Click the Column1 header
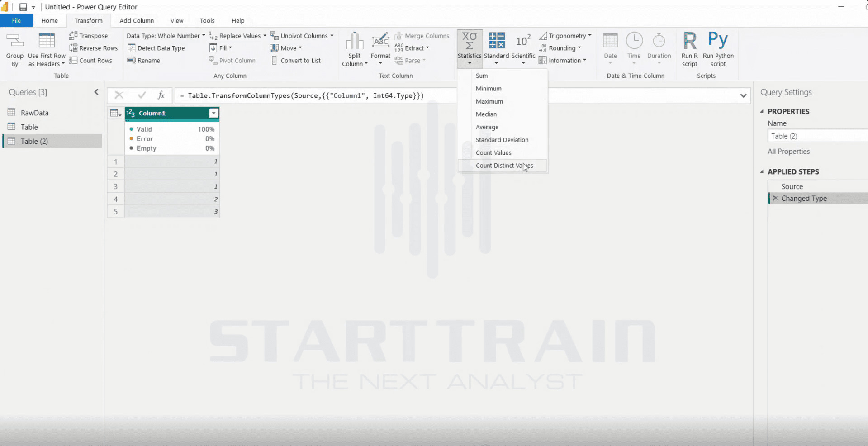Viewport: 868px width, 446px height. (172, 113)
